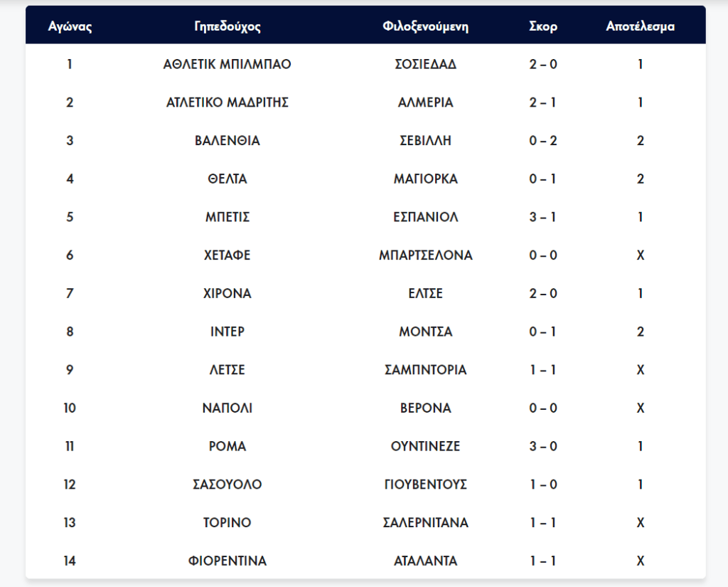Click the ΣΑΛΕΡΝΙΤΑΝΑ away team cell

click(425, 523)
